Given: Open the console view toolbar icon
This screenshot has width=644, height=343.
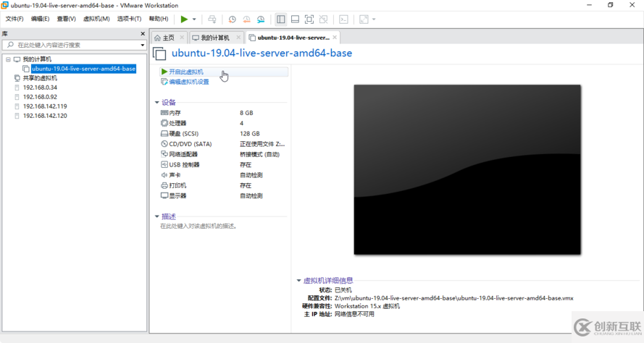Looking at the screenshot, I should (x=344, y=20).
